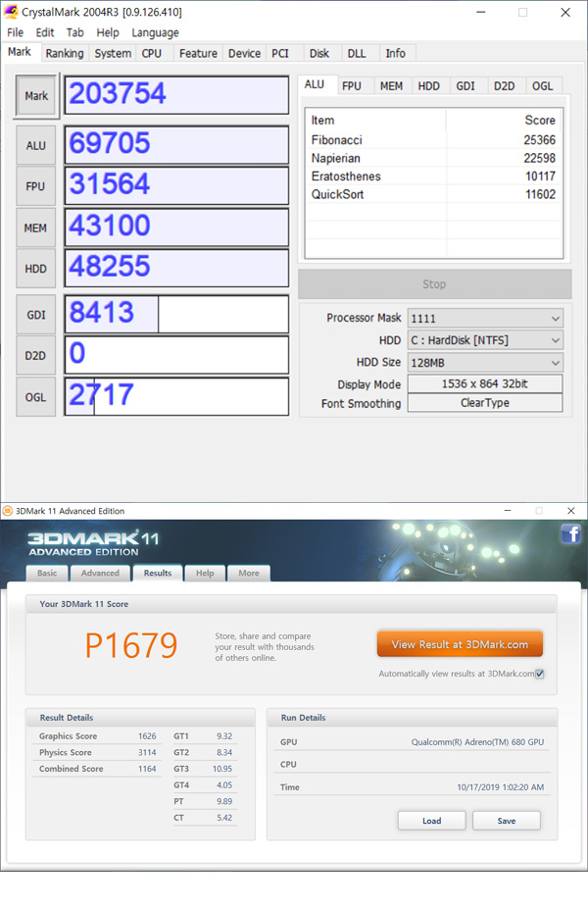The width and height of the screenshot is (588, 907).
Task: Click the Item column header
Action: pyautogui.click(x=375, y=121)
